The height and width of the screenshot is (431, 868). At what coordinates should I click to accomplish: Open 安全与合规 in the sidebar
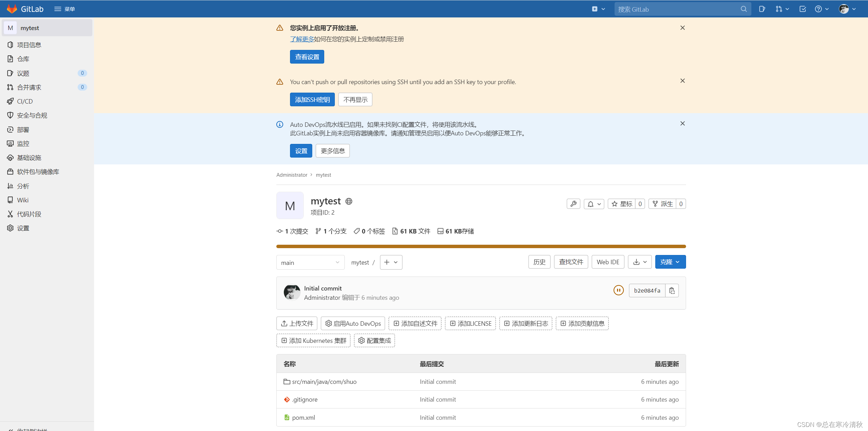coord(47,115)
